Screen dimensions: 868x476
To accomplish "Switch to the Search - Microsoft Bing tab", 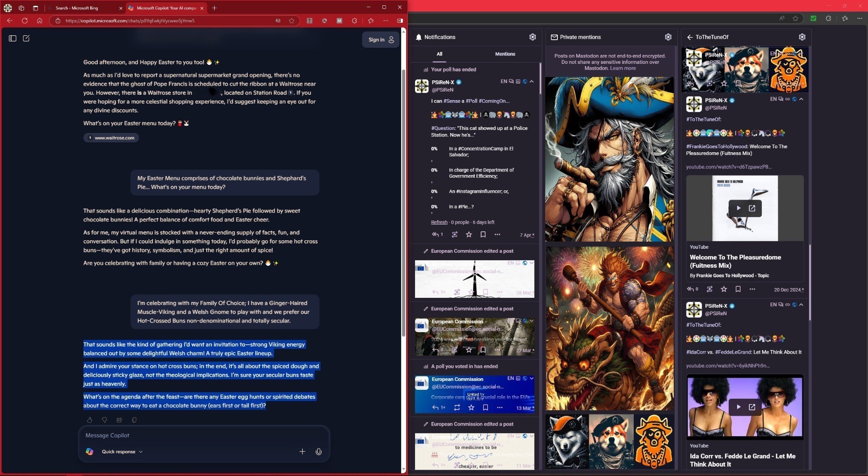I will pyautogui.click(x=84, y=8).
